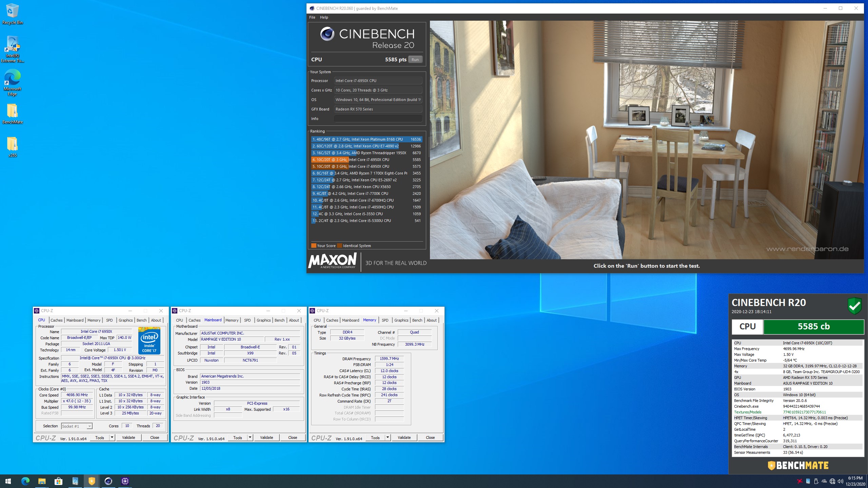The image size is (868, 488).
Task: Click the Edge icon in the taskbar
Action: [25, 481]
